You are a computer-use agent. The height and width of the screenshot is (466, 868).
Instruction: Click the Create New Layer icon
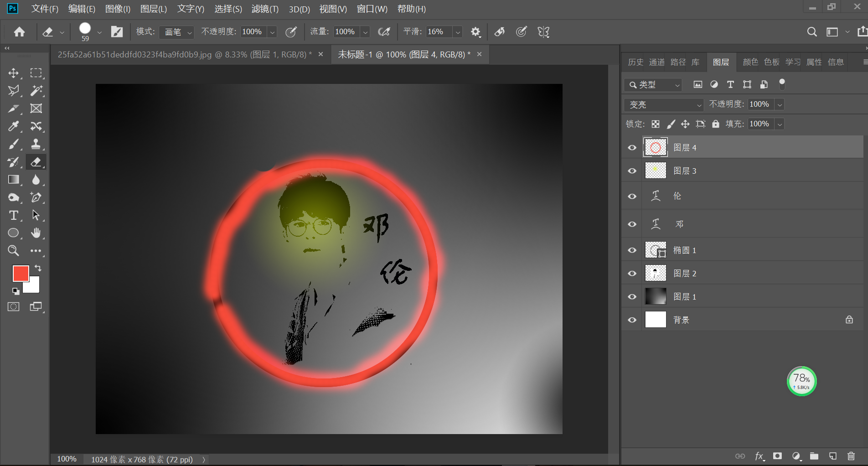[x=833, y=456]
